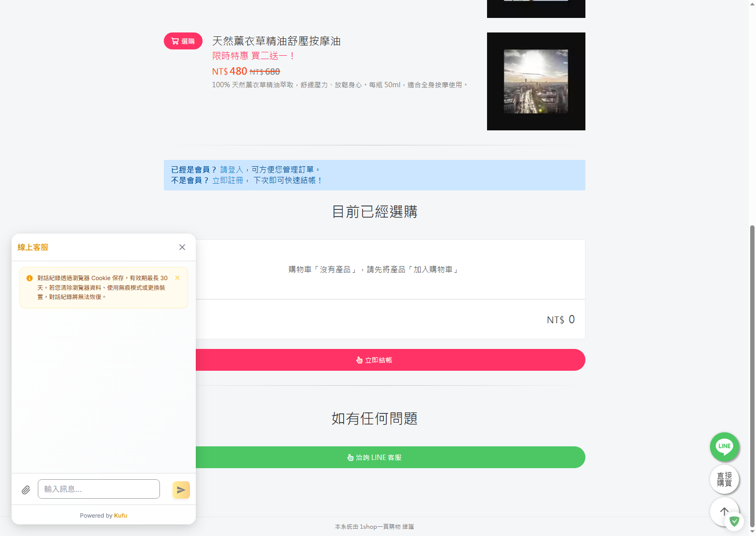Click the info icon in the cookie notice
Screen dimensions: 756x536
[x=30, y=278]
